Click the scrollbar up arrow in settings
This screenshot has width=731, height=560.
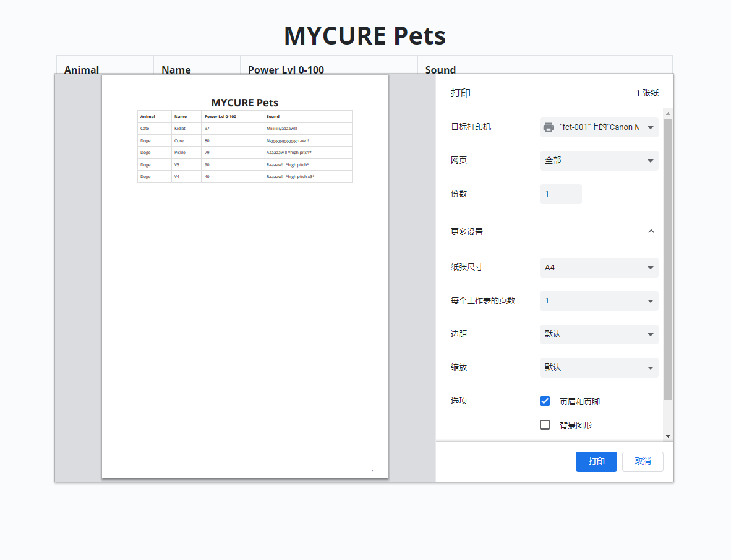point(668,114)
